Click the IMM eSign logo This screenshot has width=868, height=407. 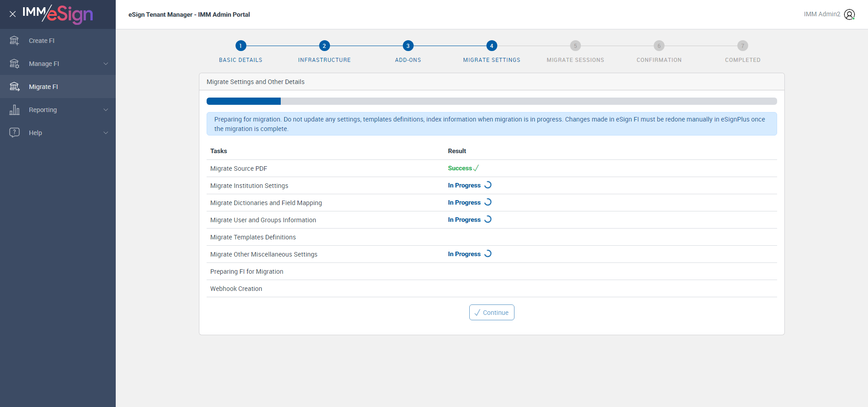[58, 14]
